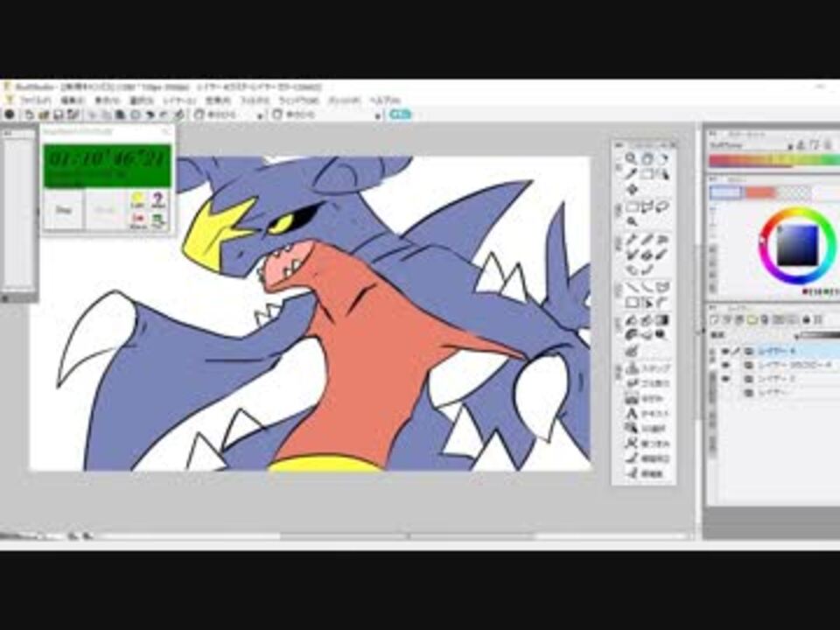
Task: Select the polygon selection tool
Action: coord(647,206)
